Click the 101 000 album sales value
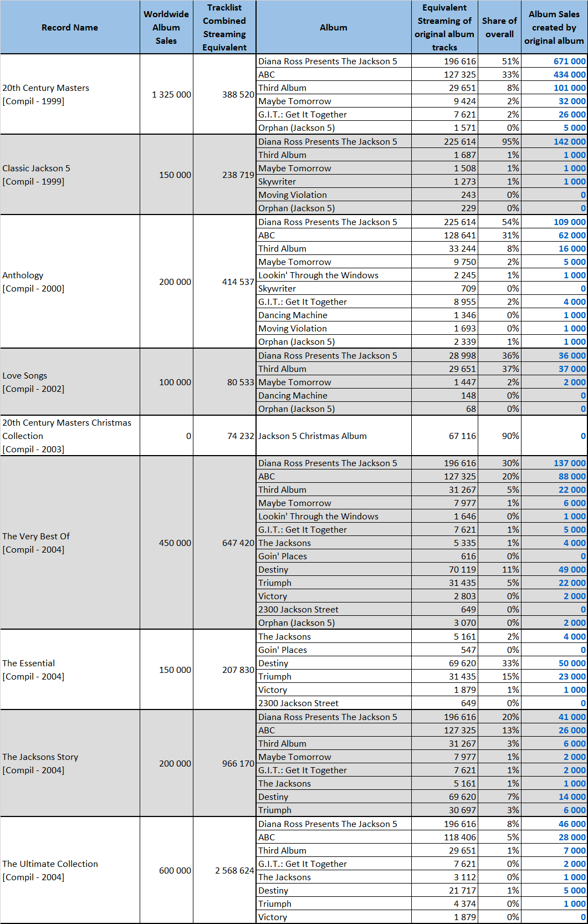The height and width of the screenshot is (924, 588). click(x=570, y=88)
